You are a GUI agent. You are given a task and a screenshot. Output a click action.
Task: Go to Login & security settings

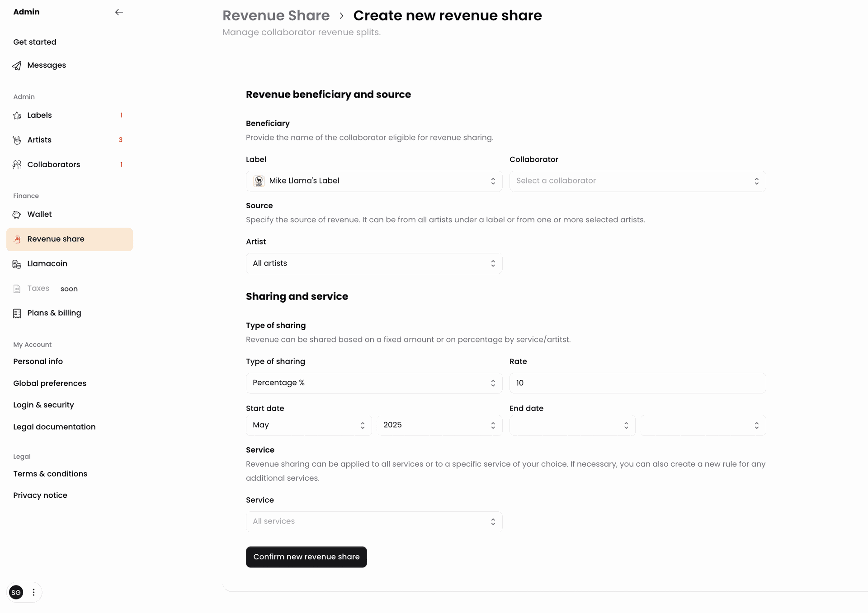coord(43,405)
